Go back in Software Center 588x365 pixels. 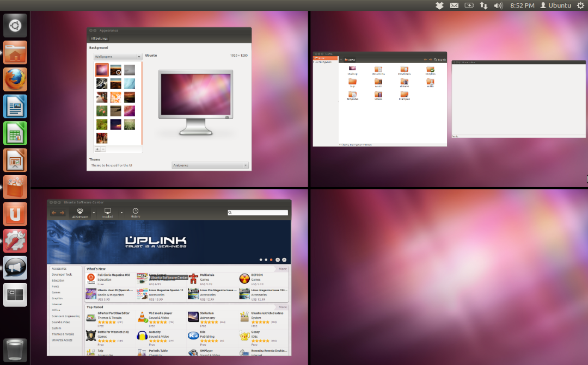(x=54, y=213)
